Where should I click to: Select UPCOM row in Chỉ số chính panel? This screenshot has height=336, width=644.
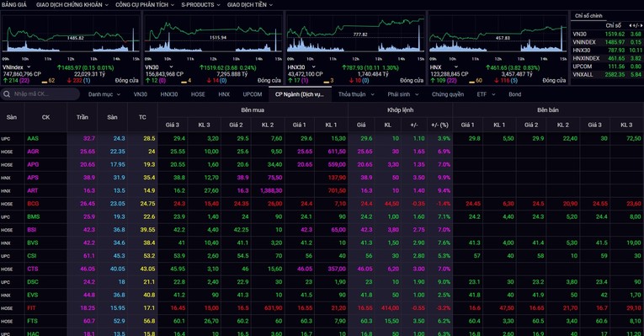[x=607, y=67]
